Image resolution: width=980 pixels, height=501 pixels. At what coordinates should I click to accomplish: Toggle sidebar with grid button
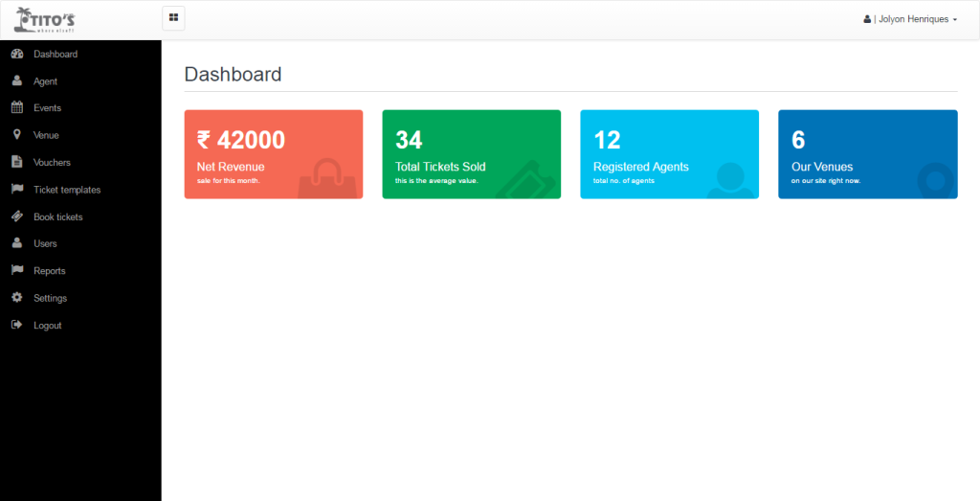coord(174,17)
